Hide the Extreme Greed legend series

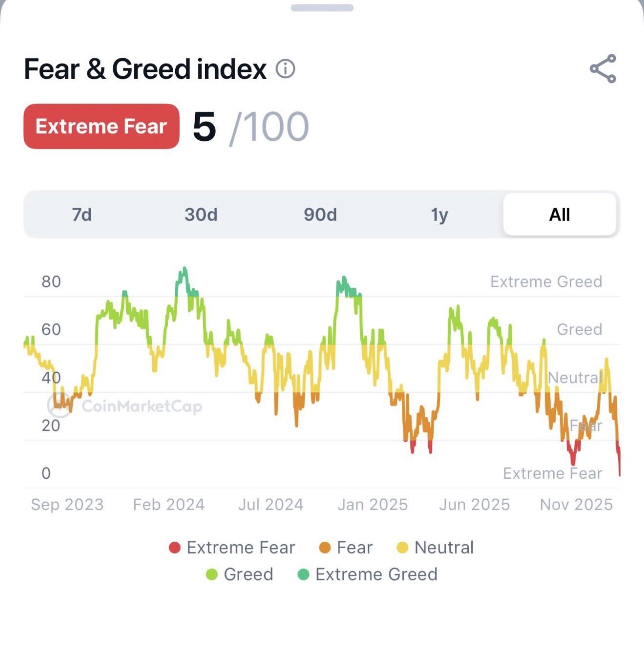(x=367, y=574)
